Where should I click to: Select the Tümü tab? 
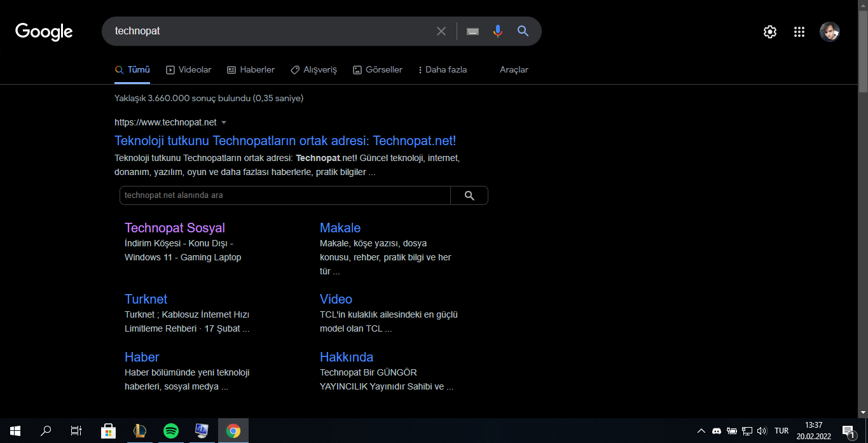coord(132,70)
